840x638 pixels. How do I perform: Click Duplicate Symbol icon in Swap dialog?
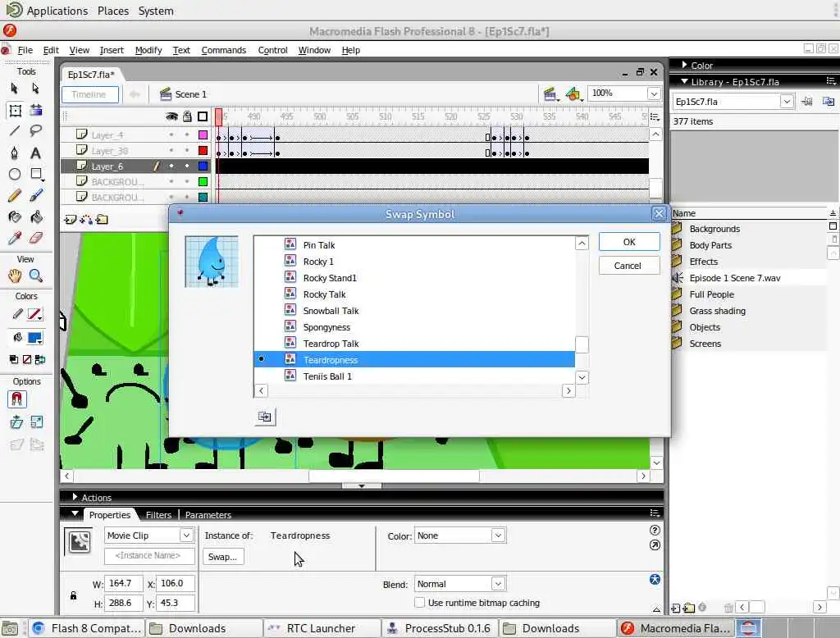tap(265, 417)
